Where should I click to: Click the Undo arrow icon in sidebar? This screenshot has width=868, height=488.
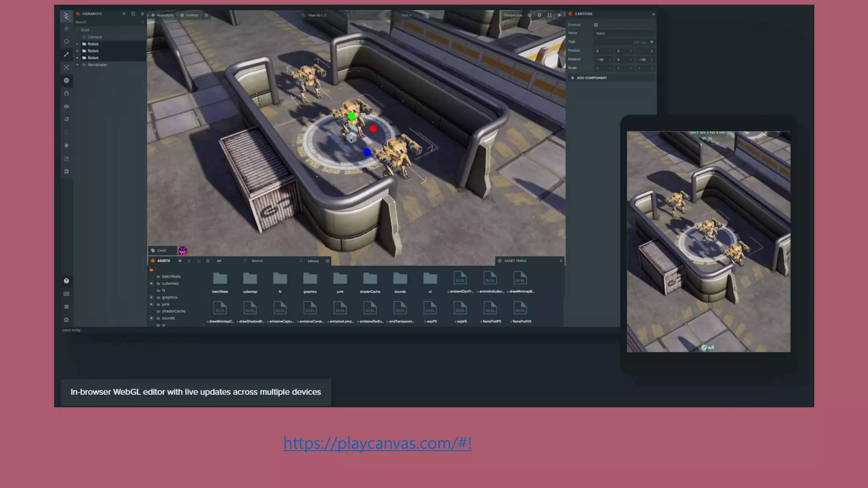click(x=66, y=119)
